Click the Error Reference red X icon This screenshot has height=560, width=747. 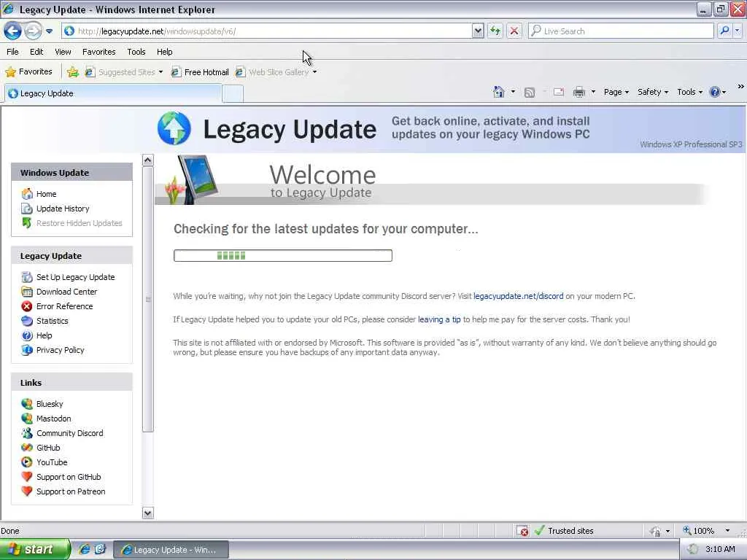[27, 306]
